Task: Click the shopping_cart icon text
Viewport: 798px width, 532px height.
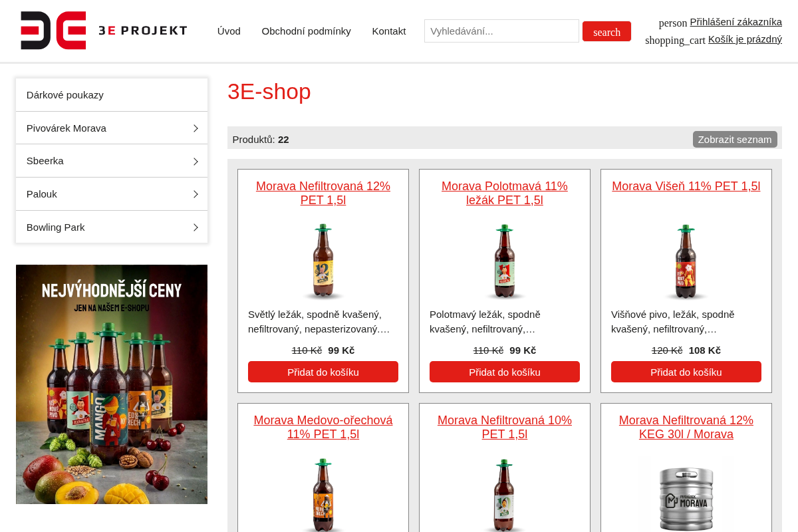Action: [x=675, y=41]
